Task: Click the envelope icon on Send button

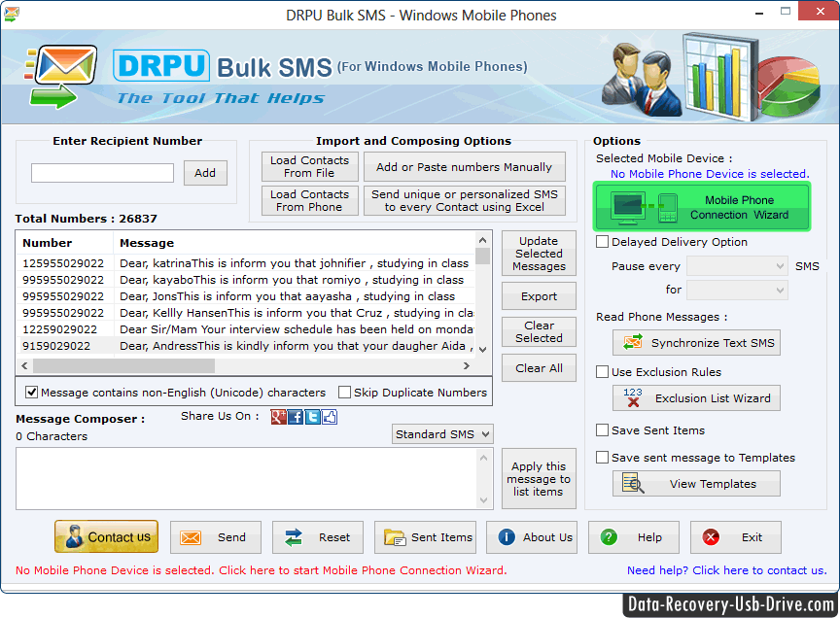Action: (191, 537)
